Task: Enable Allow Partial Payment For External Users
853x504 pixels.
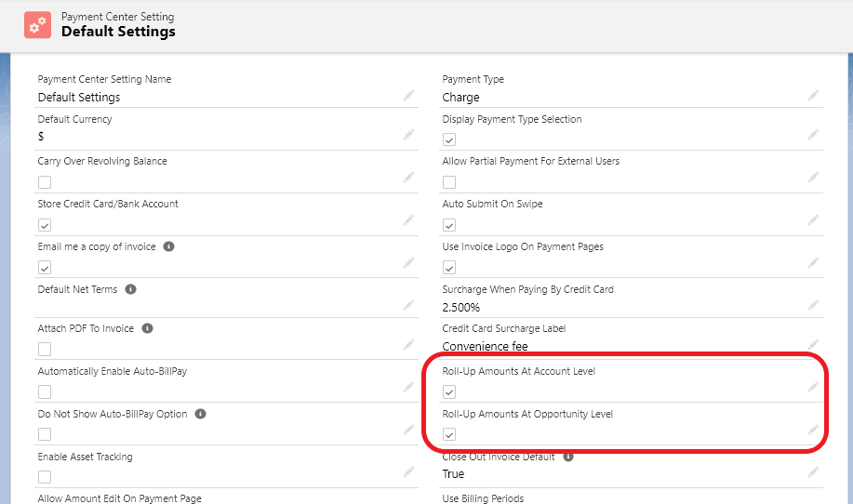Action: click(x=449, y=182)
